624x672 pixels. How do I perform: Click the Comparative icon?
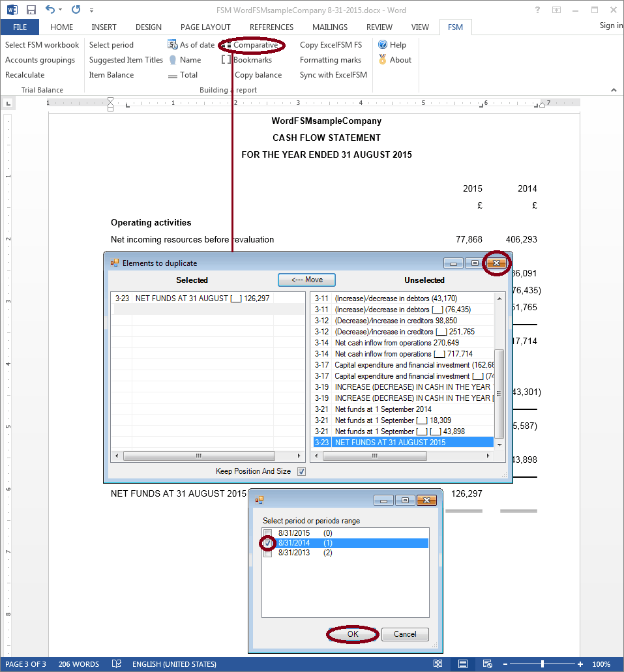[226, 45]
